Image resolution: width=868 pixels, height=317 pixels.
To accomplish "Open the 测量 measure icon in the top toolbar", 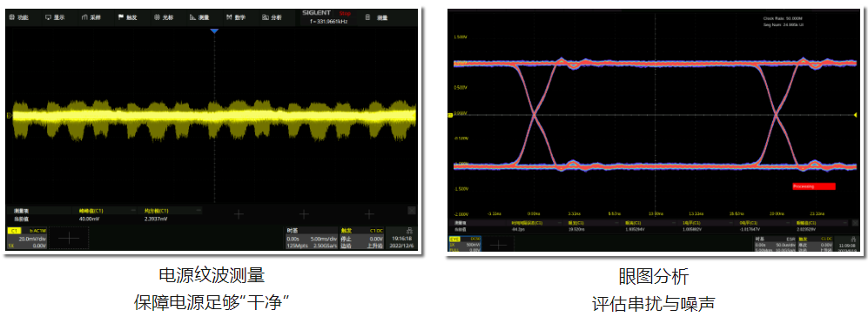I will 200,17.
